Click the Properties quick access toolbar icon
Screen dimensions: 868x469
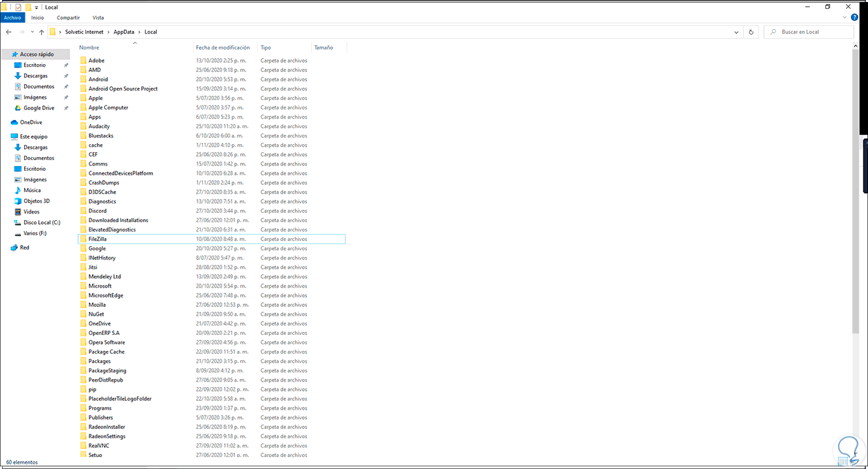click(18, 7)
